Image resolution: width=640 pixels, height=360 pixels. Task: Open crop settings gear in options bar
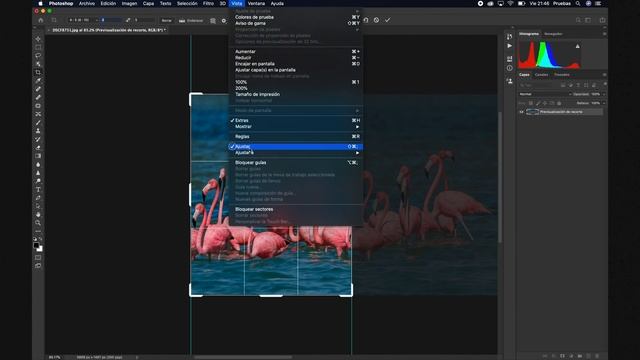click(x=224, y=20)
